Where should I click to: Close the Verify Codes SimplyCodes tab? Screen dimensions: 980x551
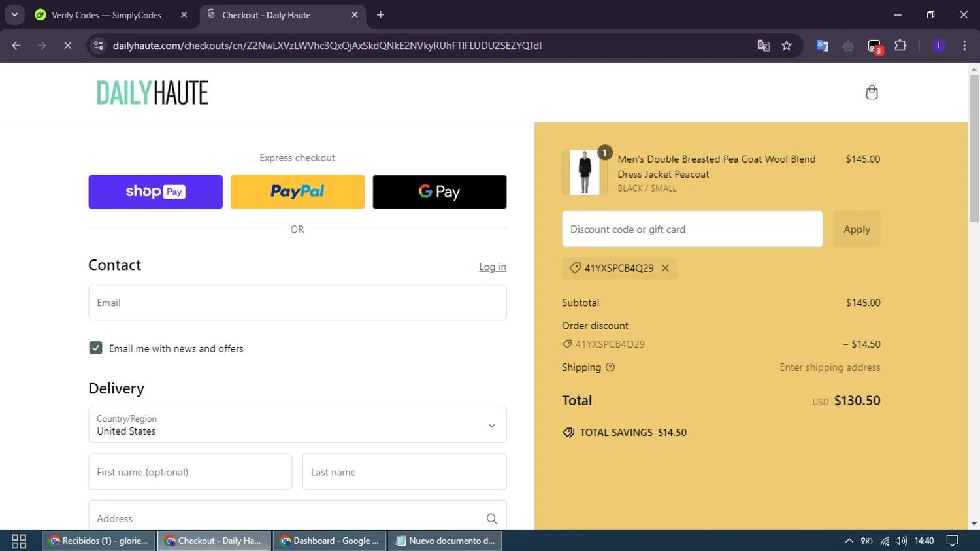[184, 15]
